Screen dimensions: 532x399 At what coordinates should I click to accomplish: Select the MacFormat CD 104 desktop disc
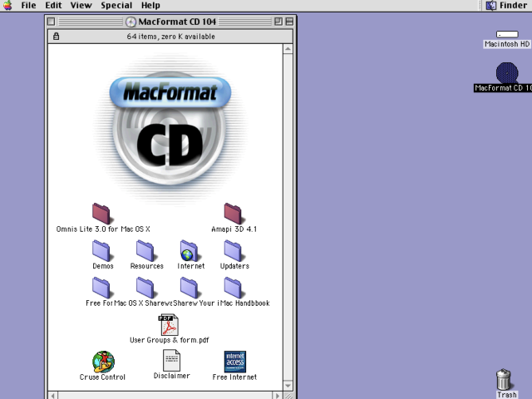[507, 72]
